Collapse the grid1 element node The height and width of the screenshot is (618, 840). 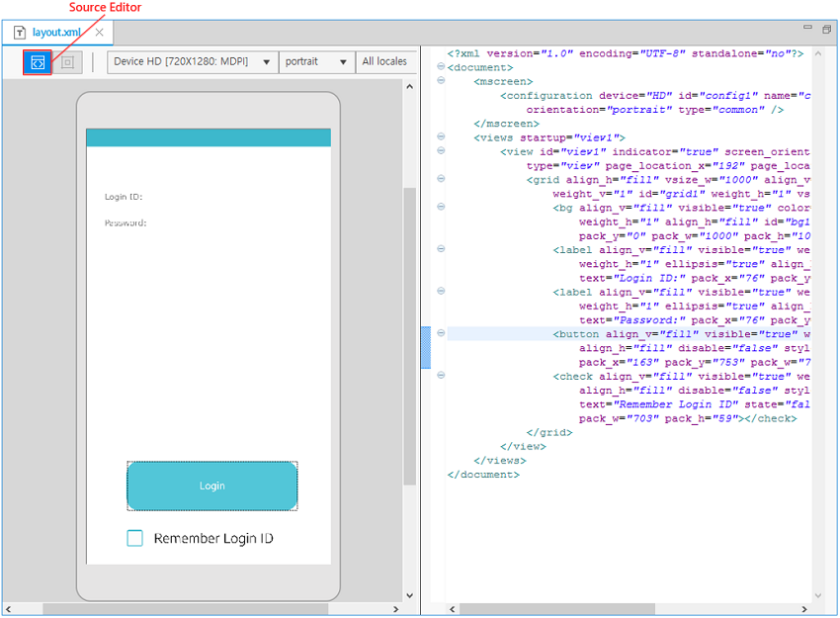click(x=441, y=179)
